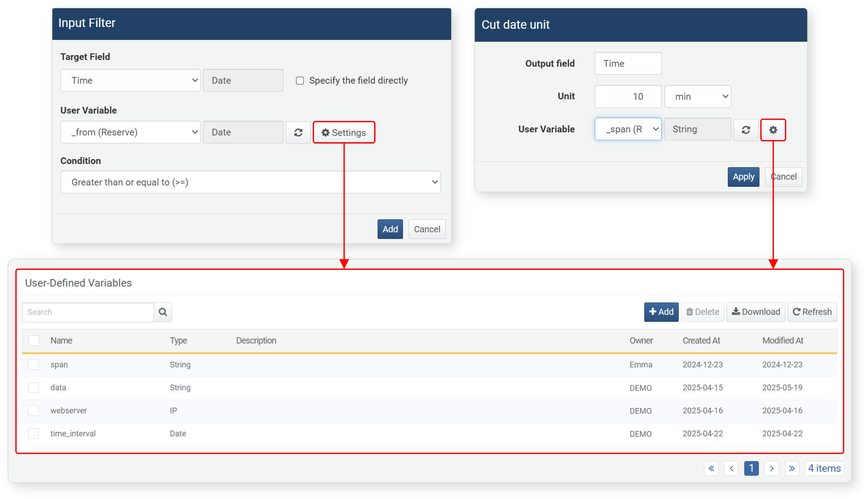Sort by Type column header
This screenshot has height=499, width=868.
point(178,341)
